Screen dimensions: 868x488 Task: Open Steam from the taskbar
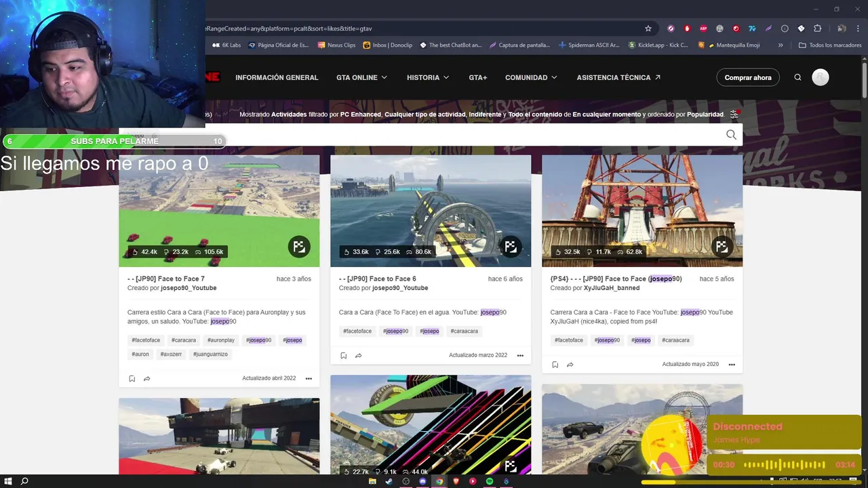pos(389,481)
